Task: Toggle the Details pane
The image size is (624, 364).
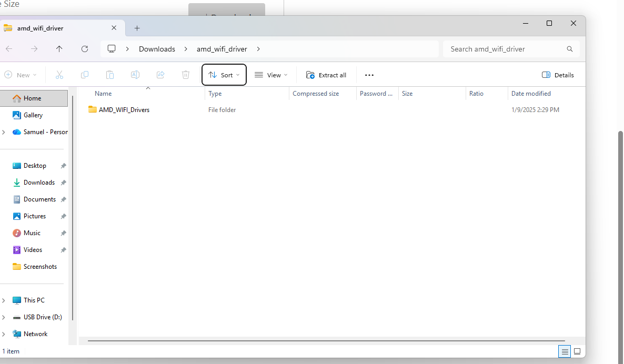Action: click(x=558, y=75)
